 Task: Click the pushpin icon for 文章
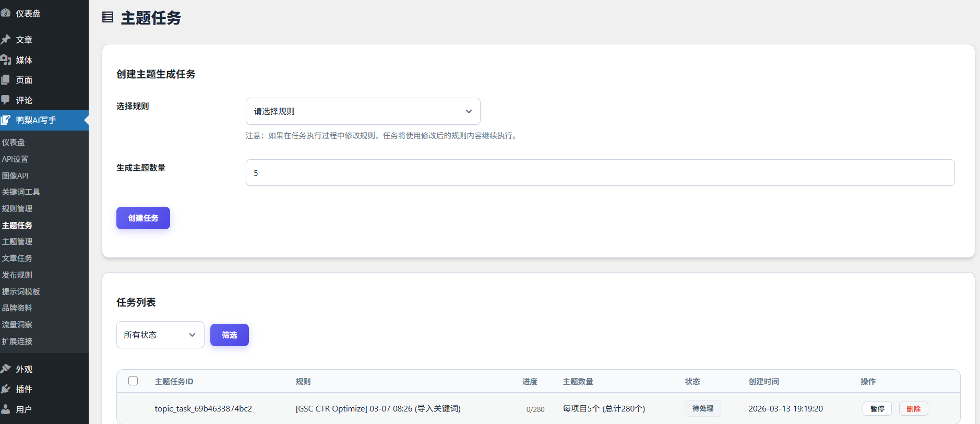coord(6,40)
